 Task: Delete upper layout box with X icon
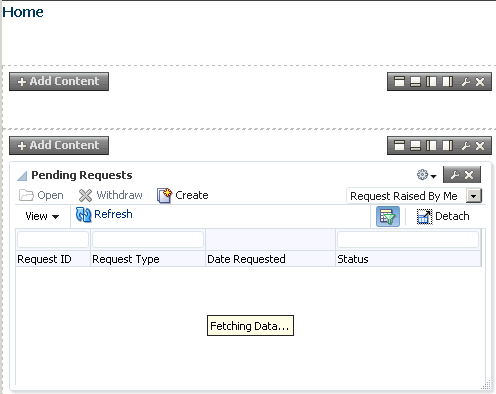click(x=480, y=82)
